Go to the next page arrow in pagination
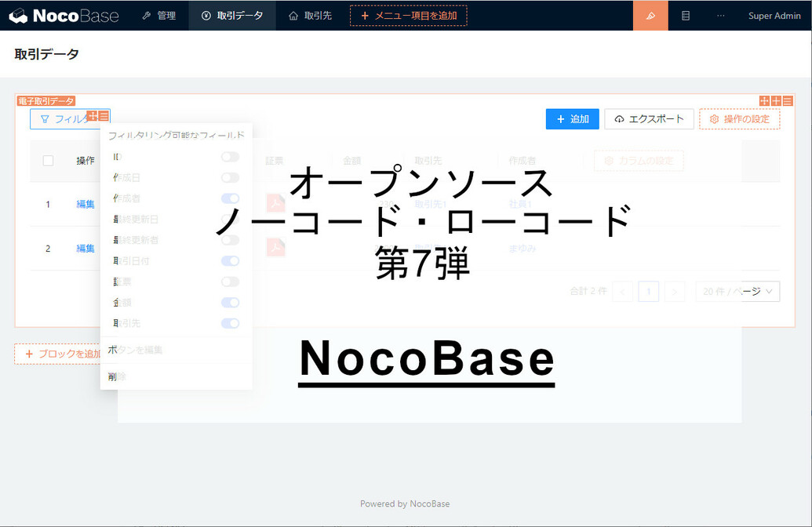812x527 pixels. [x=674, y=292]
